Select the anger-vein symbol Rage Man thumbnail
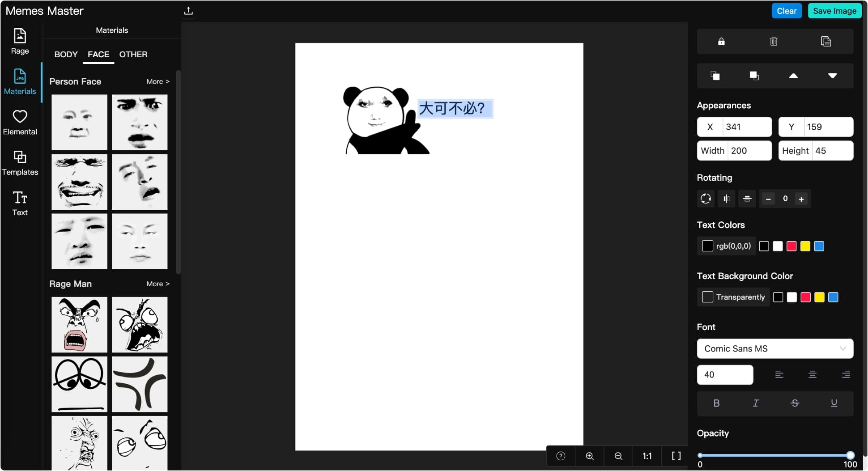Image resolution: width=868 pixels, height=471 pixels. coord(140,384)
